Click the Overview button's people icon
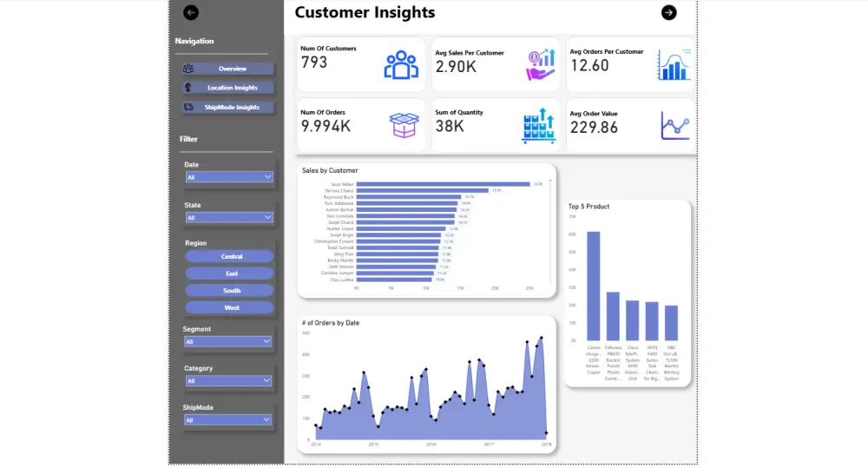Screen dimensions: 868x468 click(x=188, y=69)
